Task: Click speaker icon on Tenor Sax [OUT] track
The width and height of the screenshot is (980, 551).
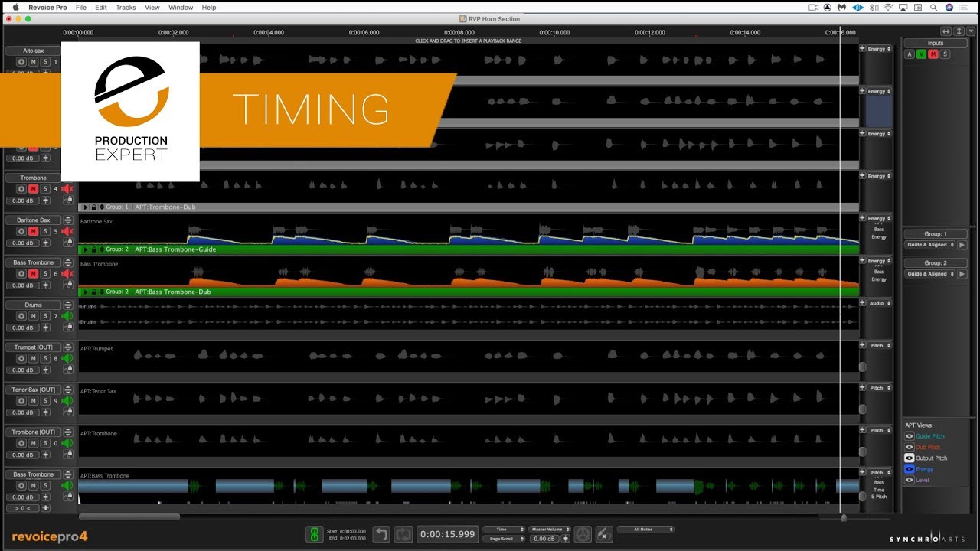Action: (x=67, y=400)
